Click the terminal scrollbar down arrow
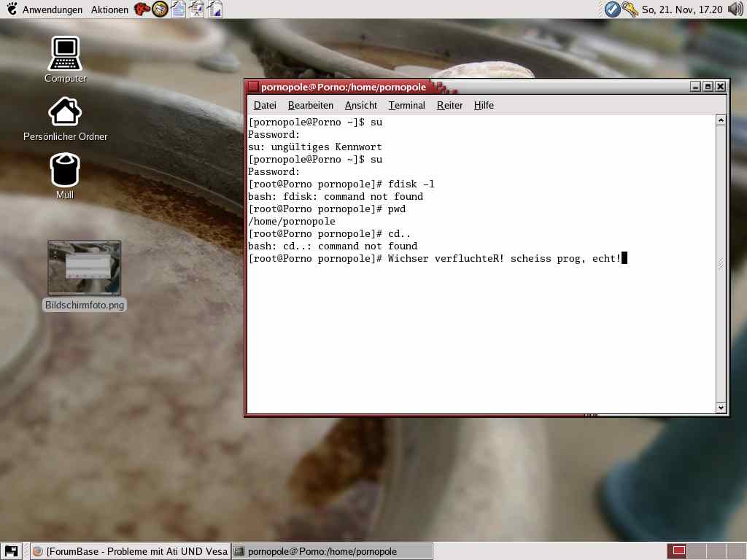This screenshot has width=747, height=560. [x=721, y=408]
